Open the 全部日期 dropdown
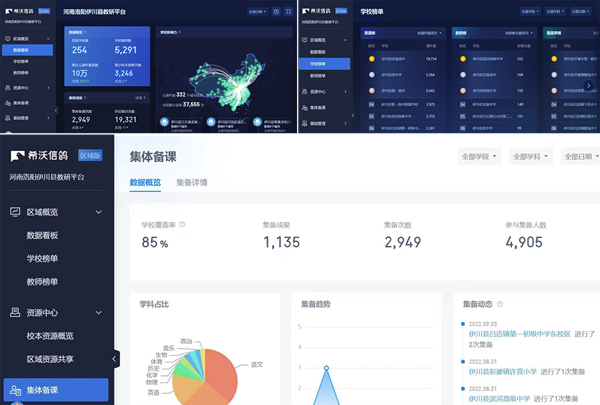 [580, 157]
